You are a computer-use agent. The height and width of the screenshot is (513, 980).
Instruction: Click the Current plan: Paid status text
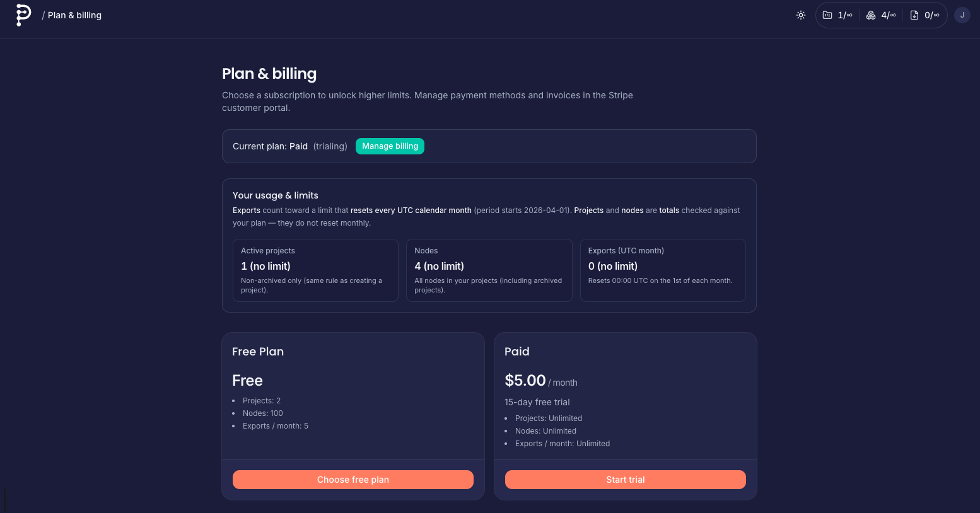[270, 146]
